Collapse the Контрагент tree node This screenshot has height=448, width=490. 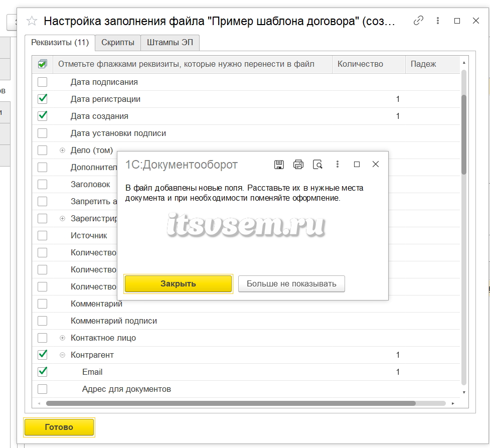(x=63, y=355)
